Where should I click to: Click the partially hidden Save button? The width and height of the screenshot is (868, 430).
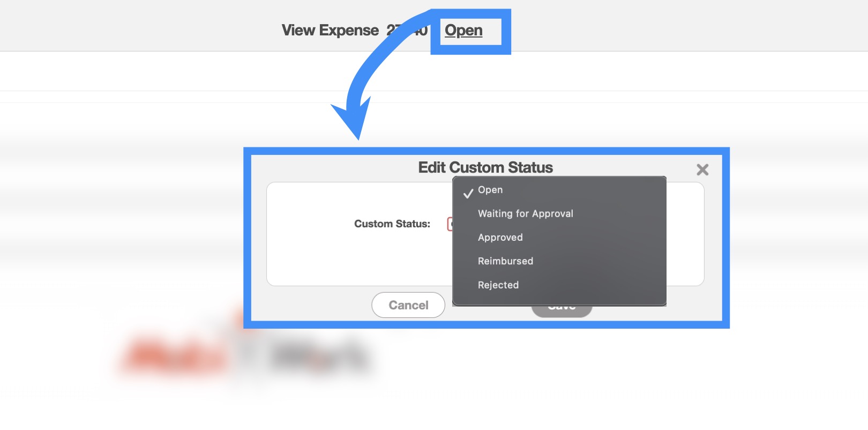click(x=562, y=311)
